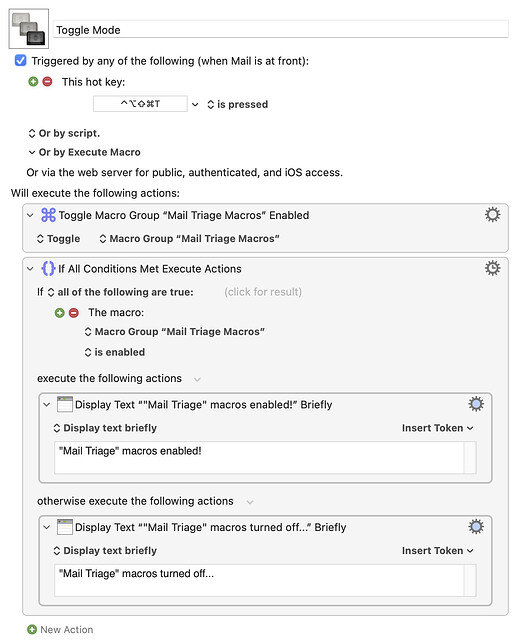Image resolution: width=517 pixels, height=643 pixels.
Task: Open 'Or by Execute Macro' trigger menu
Action: click(84, 152)
